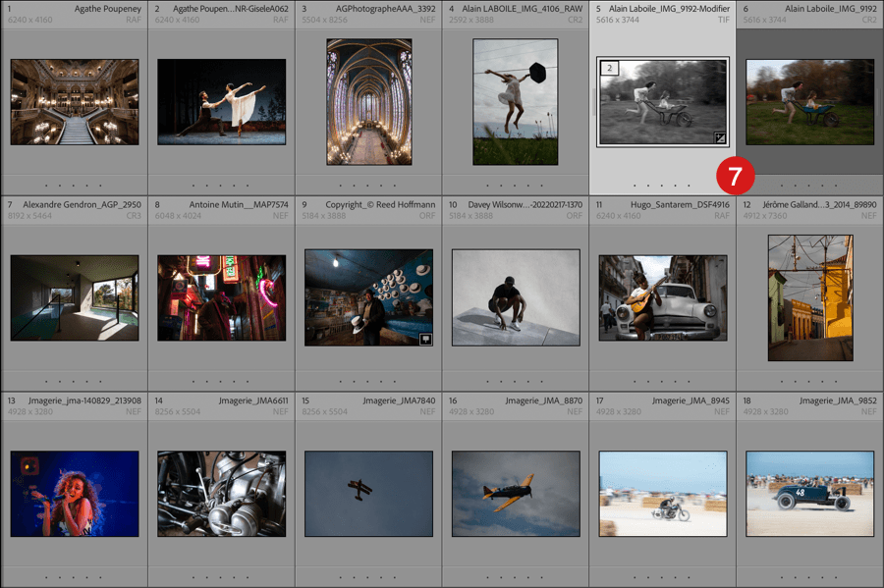This screenshot has height=588, width=884.
Task: Click rating dots below the singer photo
Action: [74, 576]
